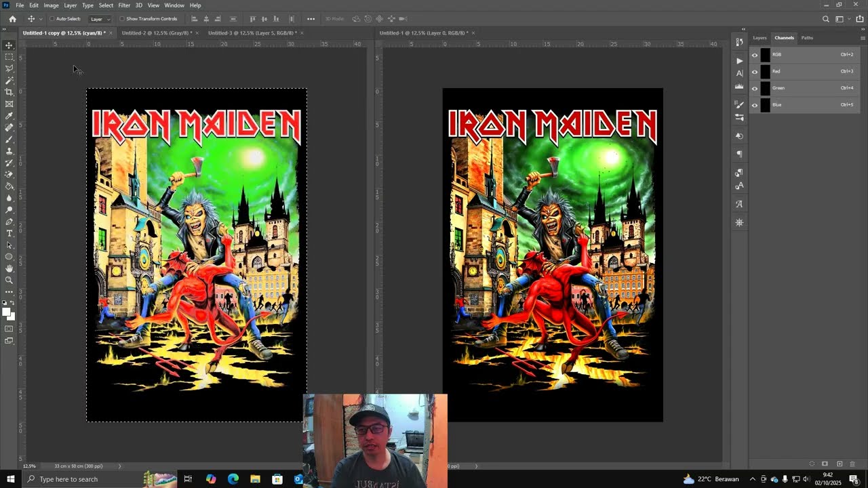Image resolution: width=868 pixels, height=488 pixels.
Task: Open status bar info arrow in left document
Action: point(120,466)
